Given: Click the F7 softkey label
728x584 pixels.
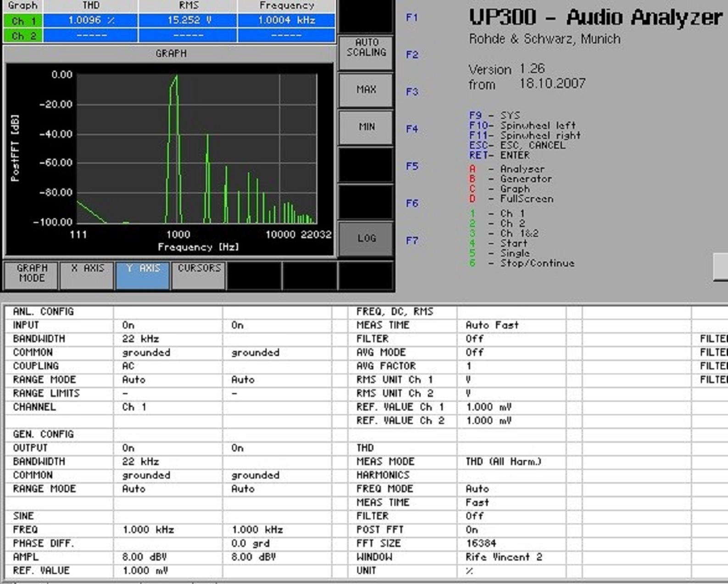Looking at the screenshot, I should (412, 241).
